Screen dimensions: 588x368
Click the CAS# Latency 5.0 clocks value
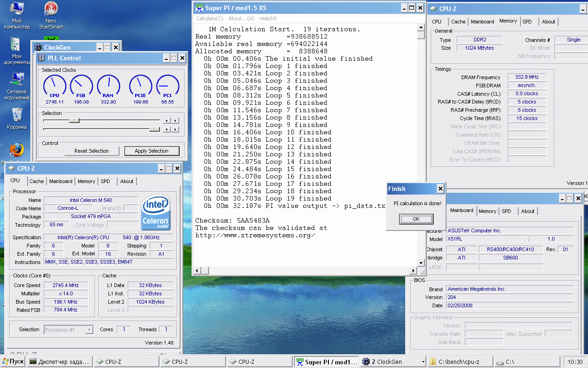(x=527, y=93)
